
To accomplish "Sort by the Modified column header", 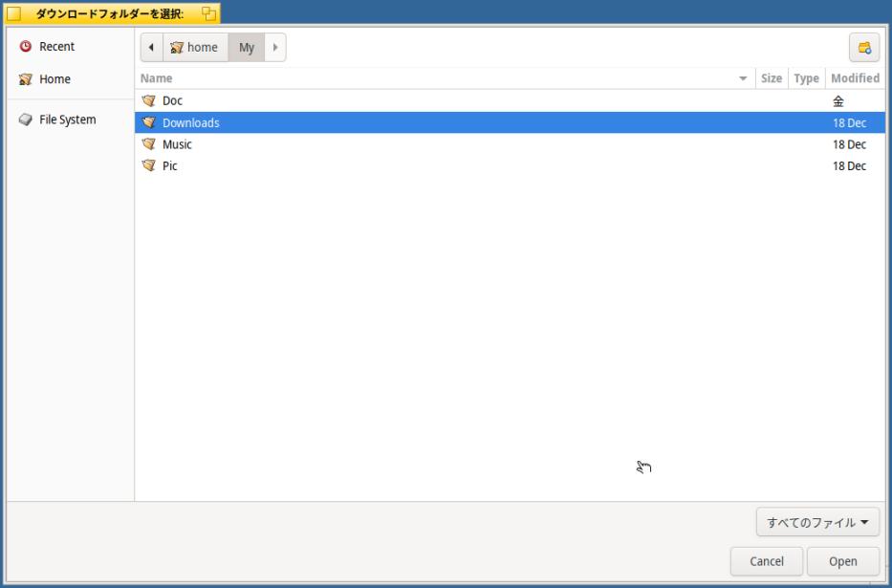I will [855, 78].
